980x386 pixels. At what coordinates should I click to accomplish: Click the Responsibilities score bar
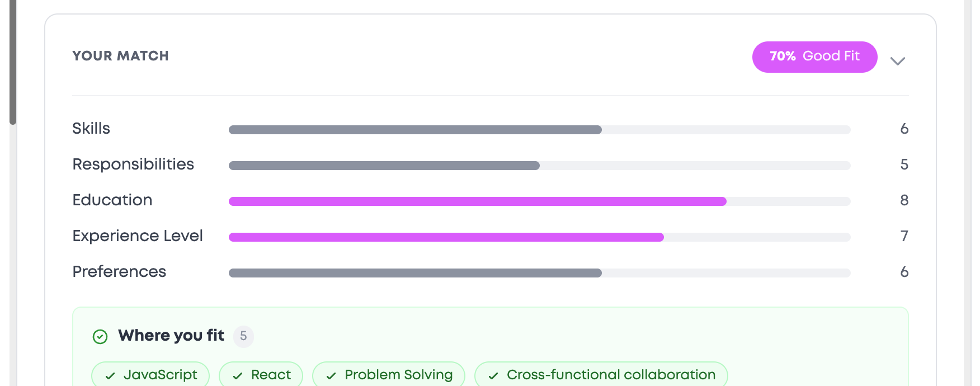coord(540,166)
